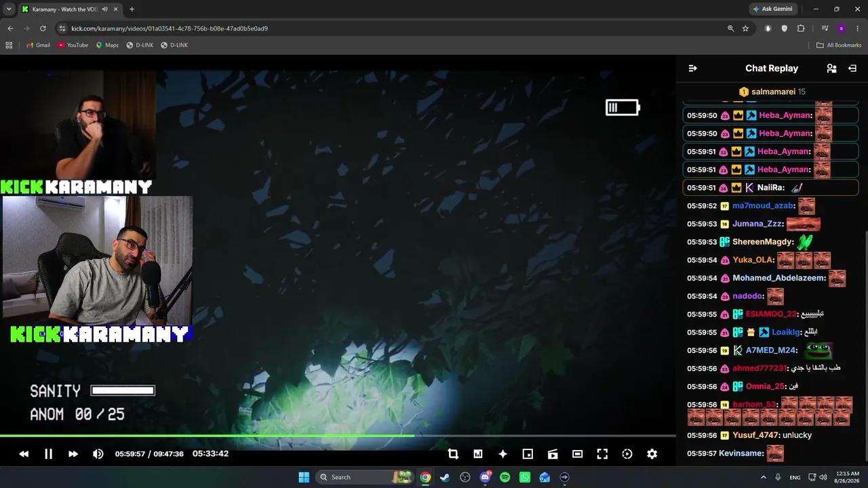Open WhatsApp from the taskbar
The image size is (868, 488).
[x=525, y=477]
